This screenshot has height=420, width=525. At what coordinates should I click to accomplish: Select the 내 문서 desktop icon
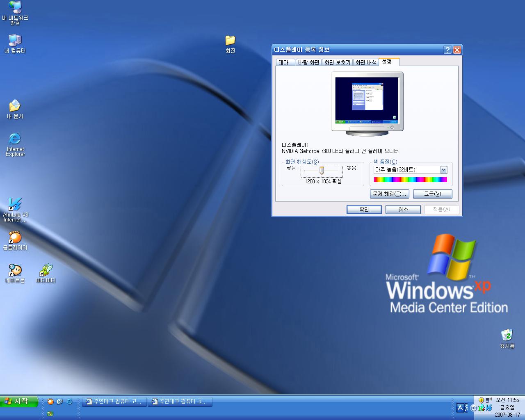(15, 110)
